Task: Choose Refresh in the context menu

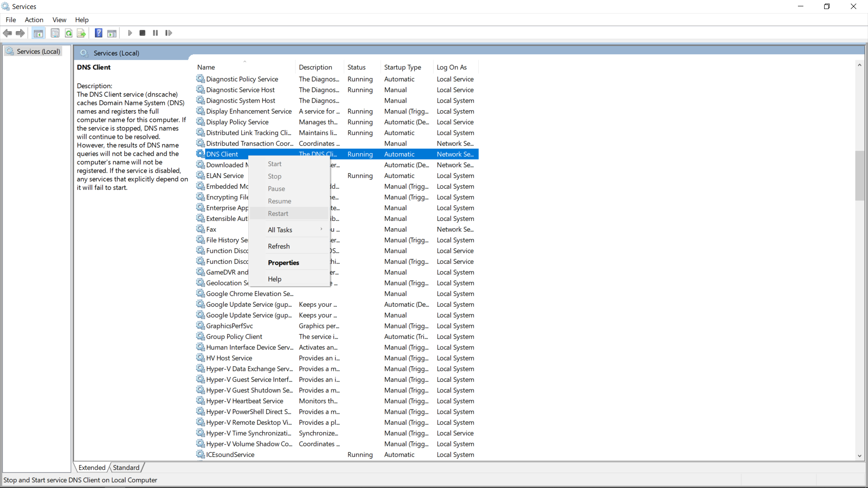Action: coord(289,246)
